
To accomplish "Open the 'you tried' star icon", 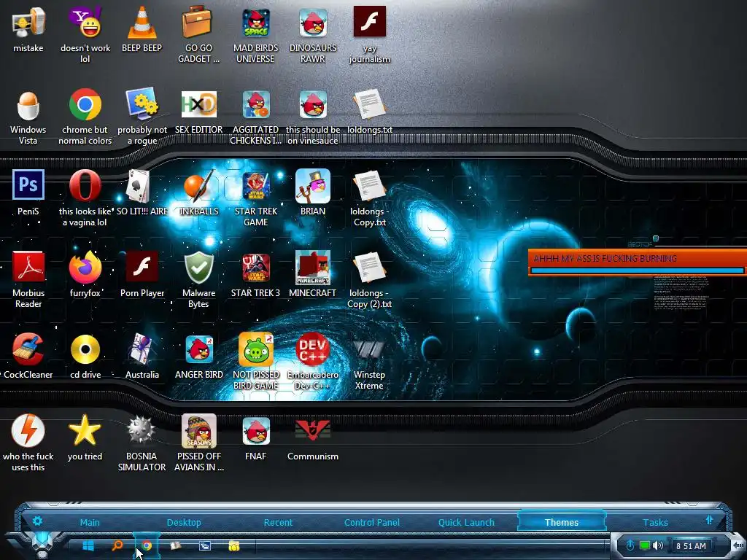I will [85, 430].
